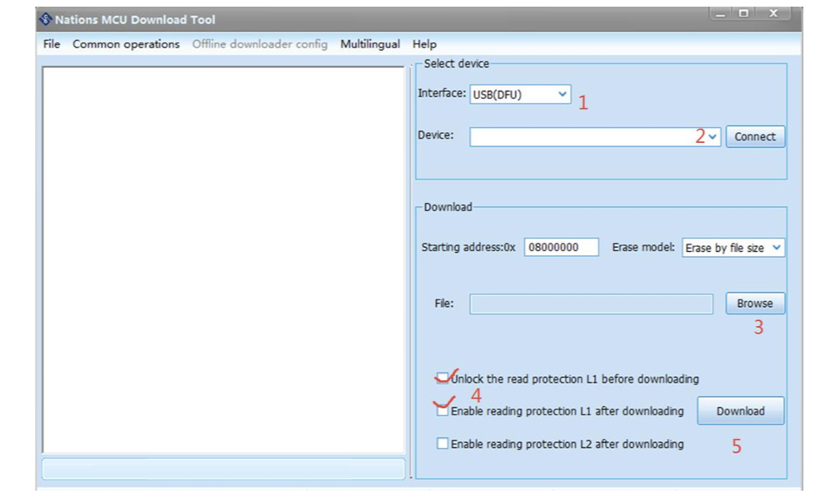Minimize the download tool window
This screenshot has height=504, width=832.
click(721, 13)
